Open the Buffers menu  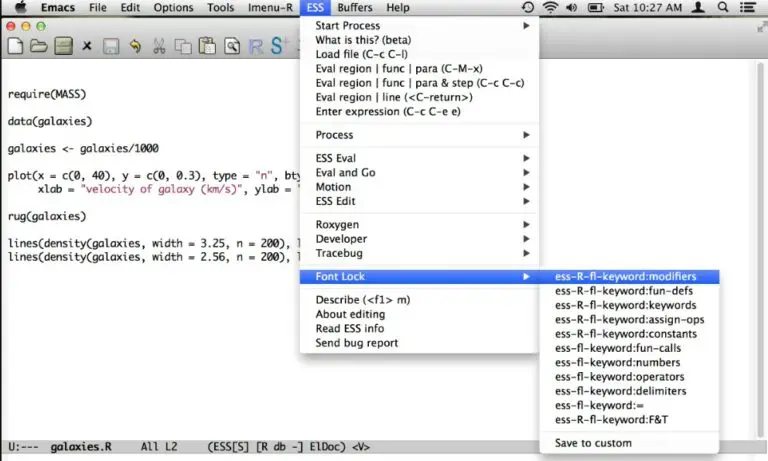click(x=355, y=7)
